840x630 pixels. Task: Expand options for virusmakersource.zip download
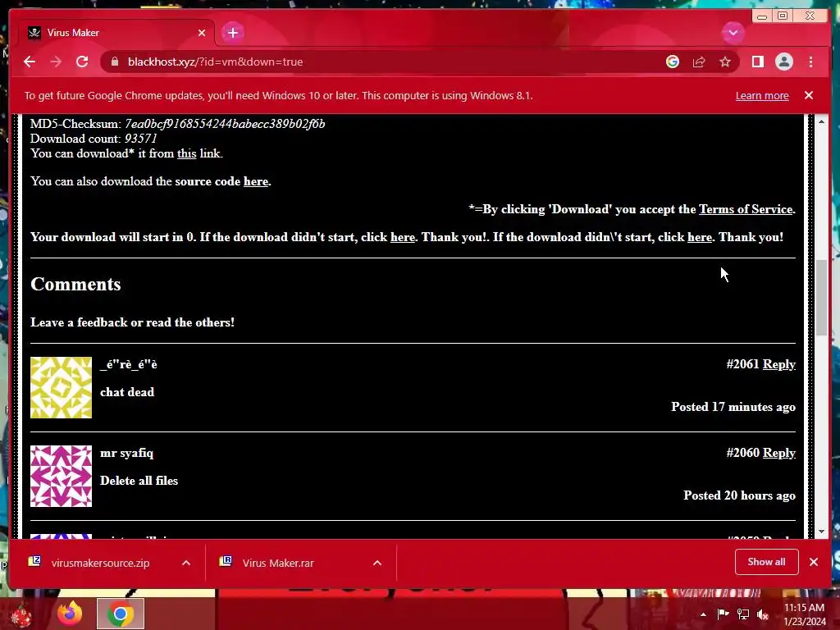[x=186, y=563]
